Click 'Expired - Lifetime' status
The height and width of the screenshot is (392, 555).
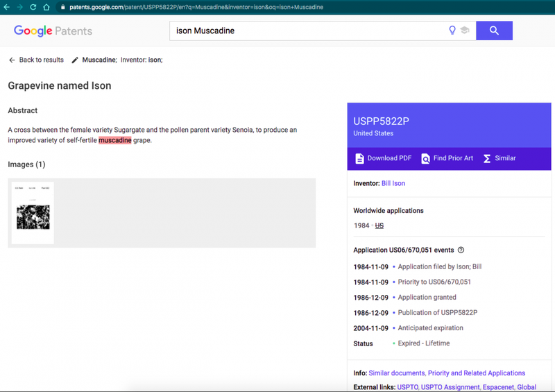tap(424, 343)
